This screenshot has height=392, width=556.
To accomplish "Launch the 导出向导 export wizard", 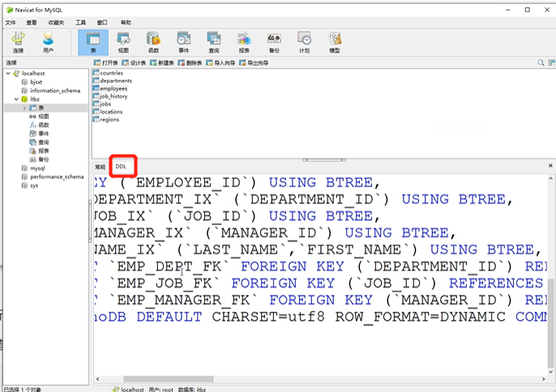I will (254, 62).
